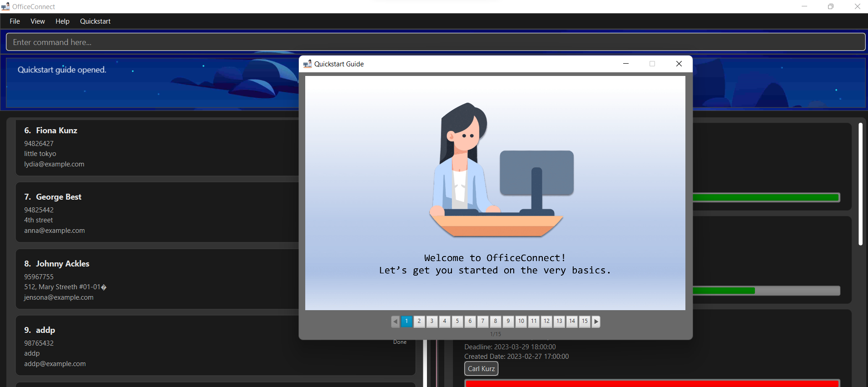Click the red task progress bar
The width and height of the screenshot is (868, 387).
652,383
